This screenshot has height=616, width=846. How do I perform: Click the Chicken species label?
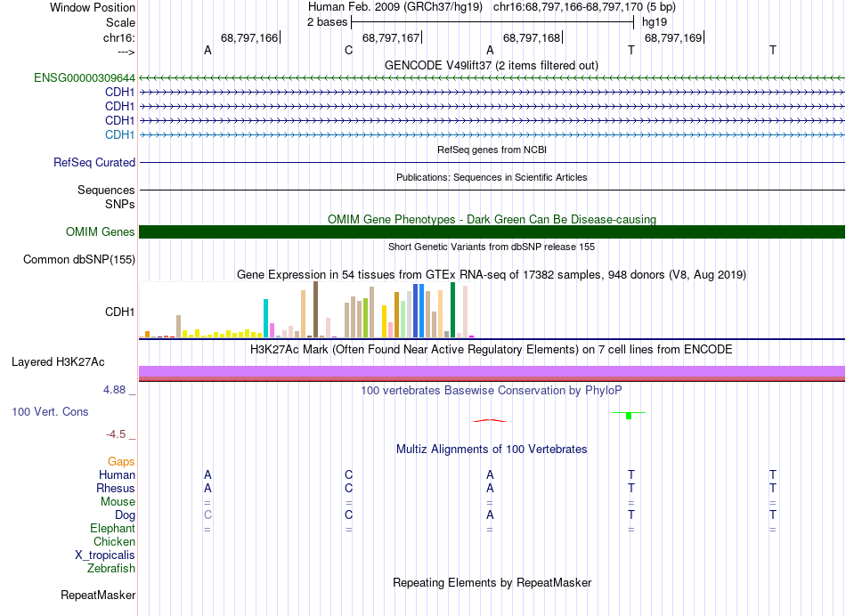(114, 541)
